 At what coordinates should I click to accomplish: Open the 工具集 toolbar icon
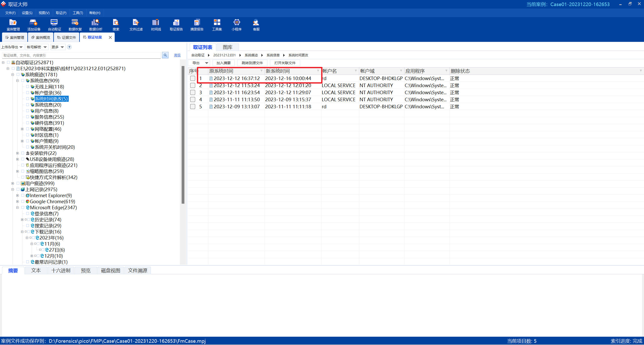click(217, 25)
